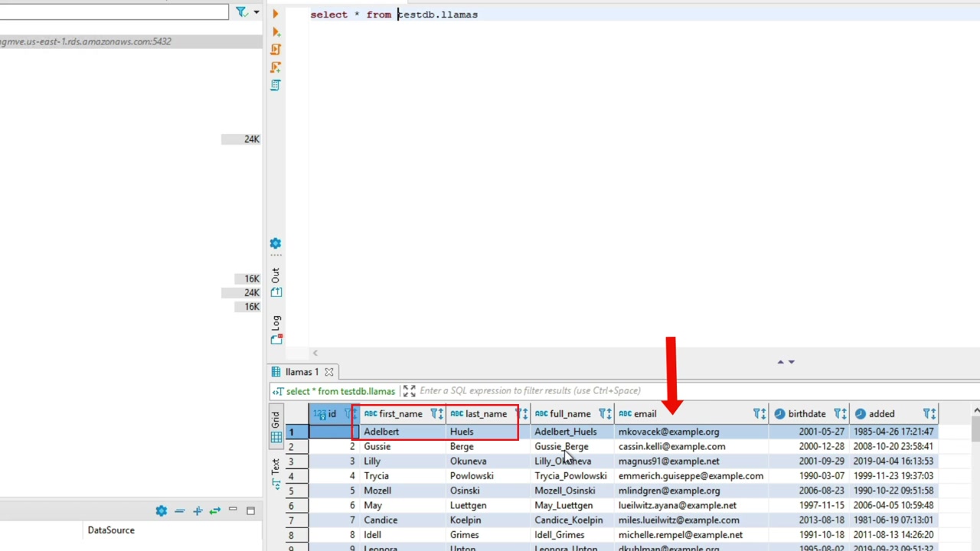This screenshot has height=551, width=980.
Task: Maximize the results filter panel
Action: point(409,391)
